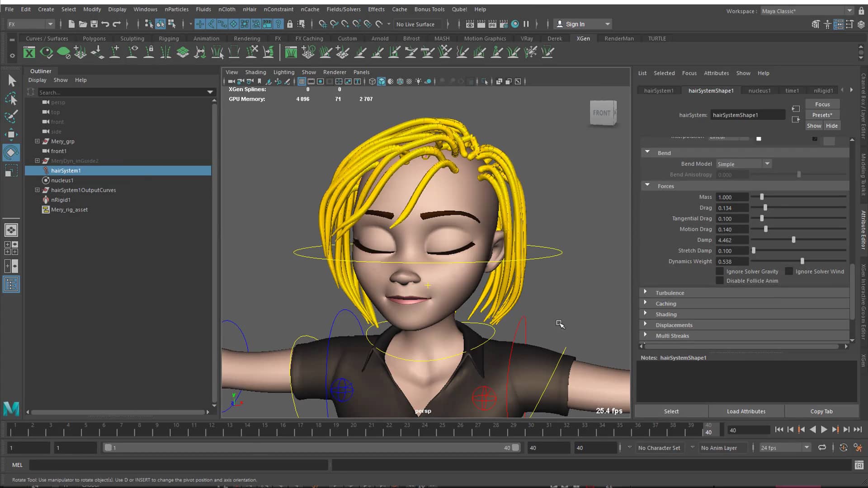Screen dimensions: 868x488
Task: Click the viewport lighting bulb icon
Action: (418, 81)
